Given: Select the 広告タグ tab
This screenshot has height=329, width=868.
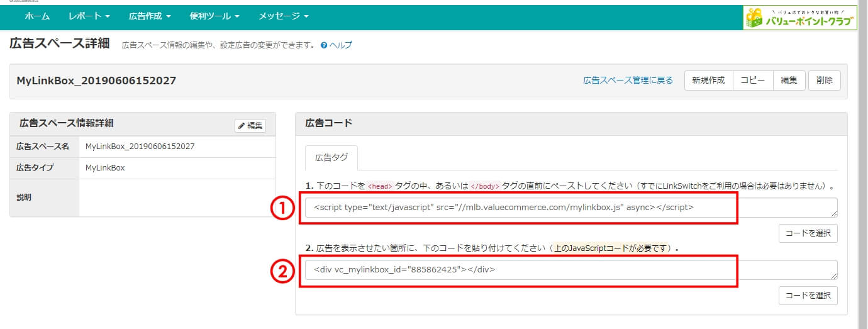Looking at the screenshot, I should tap(331, 158).
